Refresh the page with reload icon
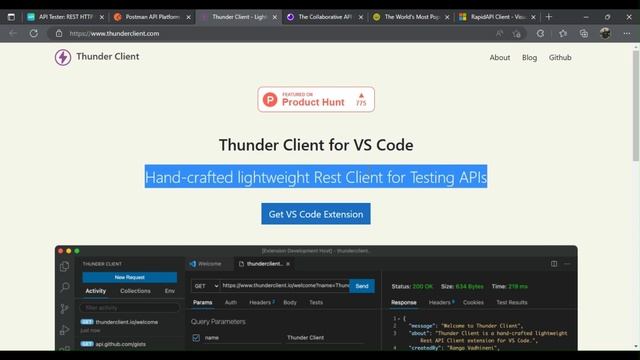 click(33, 33)
